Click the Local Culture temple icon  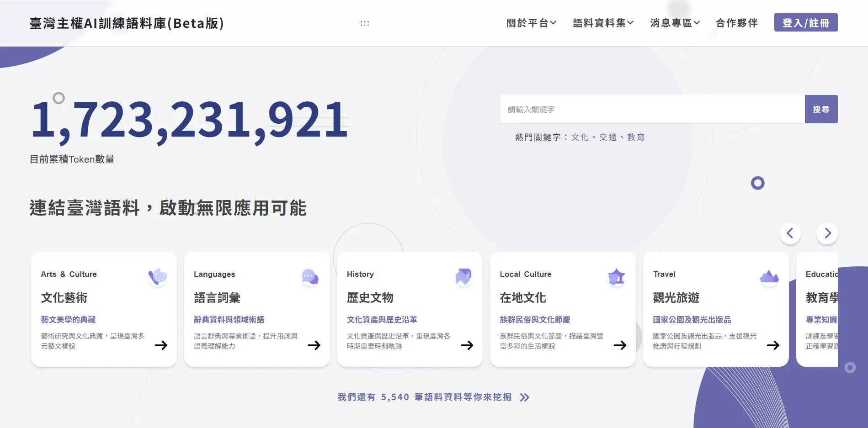[x=617, y=277]
